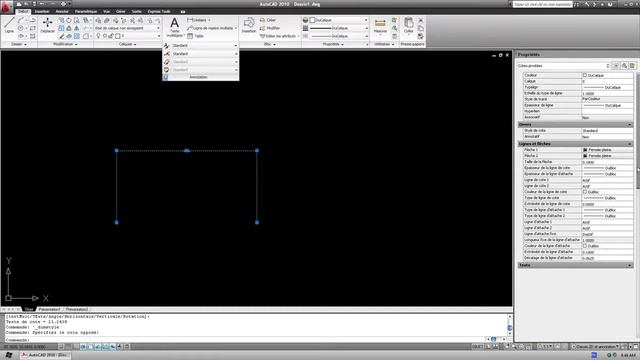Open Editer les attributs tool
Image resolution: width=640 pixels, height=360 pixels.
click(x=280, y=36)
